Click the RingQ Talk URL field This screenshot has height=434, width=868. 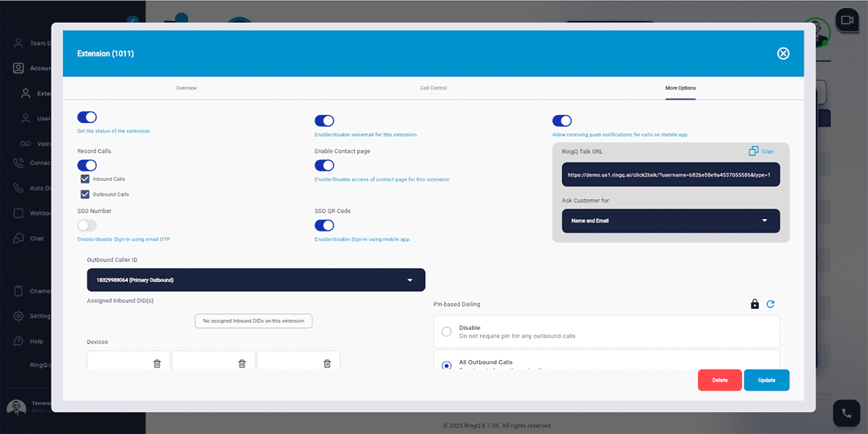[x=671, y=175]
